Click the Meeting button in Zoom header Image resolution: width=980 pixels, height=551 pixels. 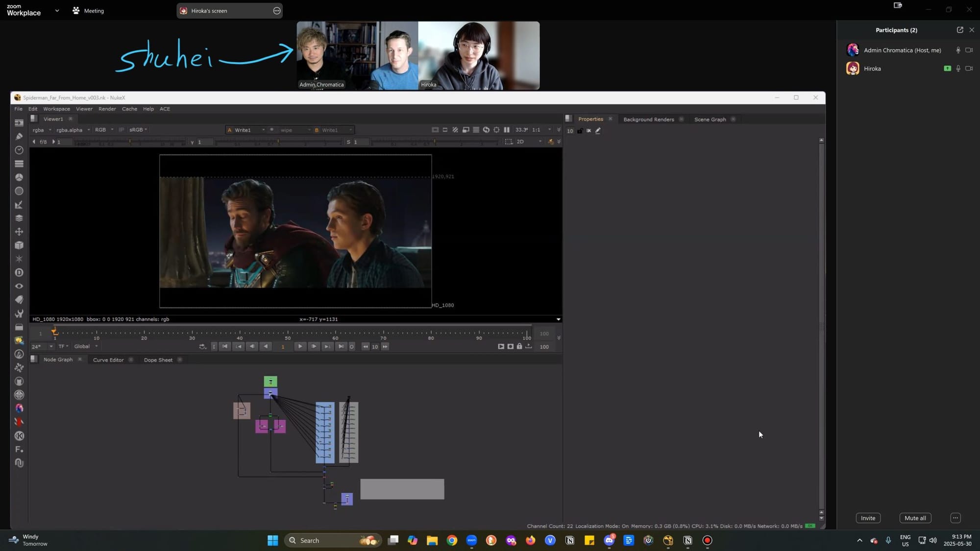89,11
